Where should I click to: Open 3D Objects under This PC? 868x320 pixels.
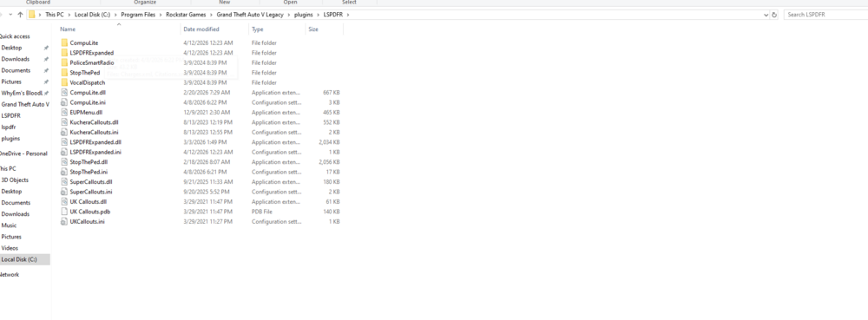coord(15,180)
